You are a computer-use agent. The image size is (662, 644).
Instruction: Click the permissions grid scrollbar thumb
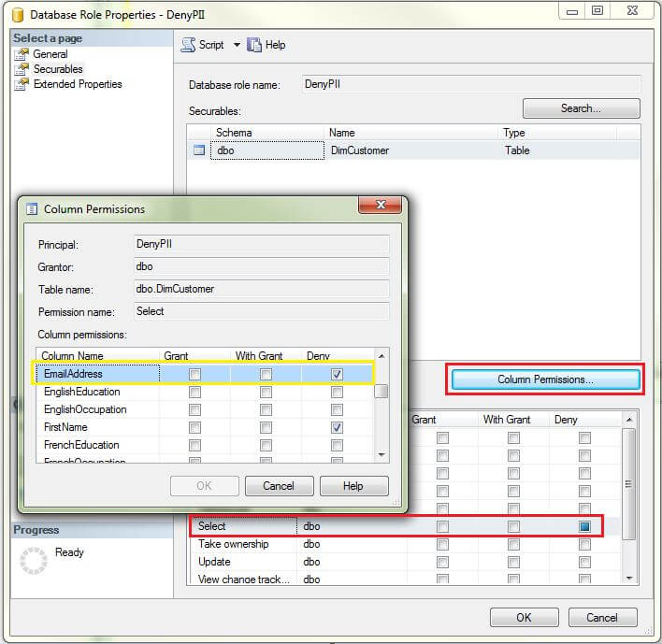[x=628, y=484]
